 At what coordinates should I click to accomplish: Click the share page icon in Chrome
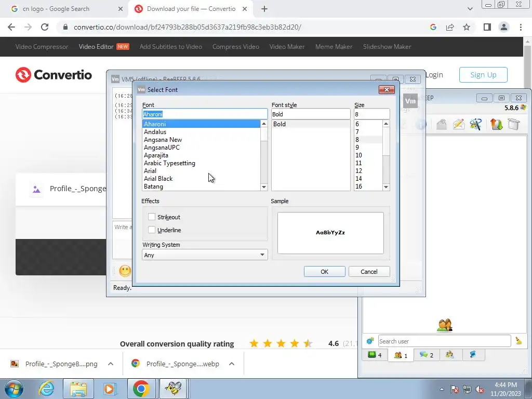click(450, 27)
